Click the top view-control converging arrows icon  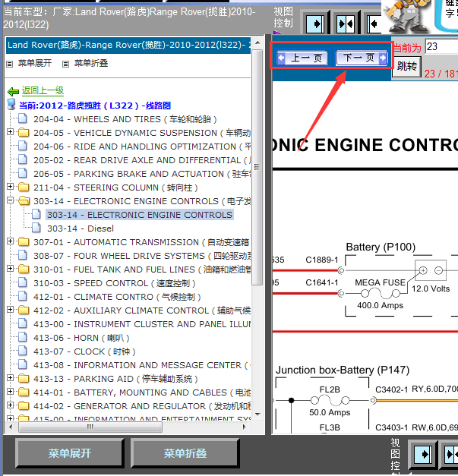tap(346, 23)
